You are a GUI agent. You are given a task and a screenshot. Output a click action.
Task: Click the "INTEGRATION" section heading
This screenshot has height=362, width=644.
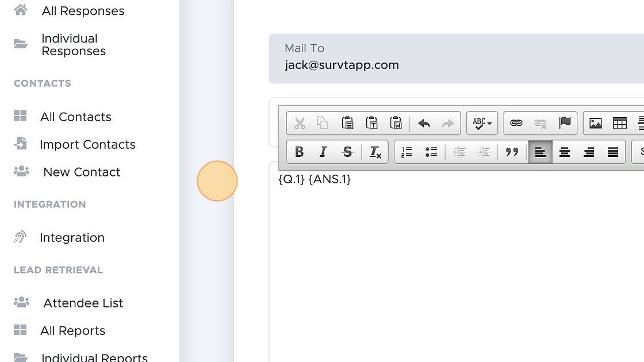click(49, 205)
